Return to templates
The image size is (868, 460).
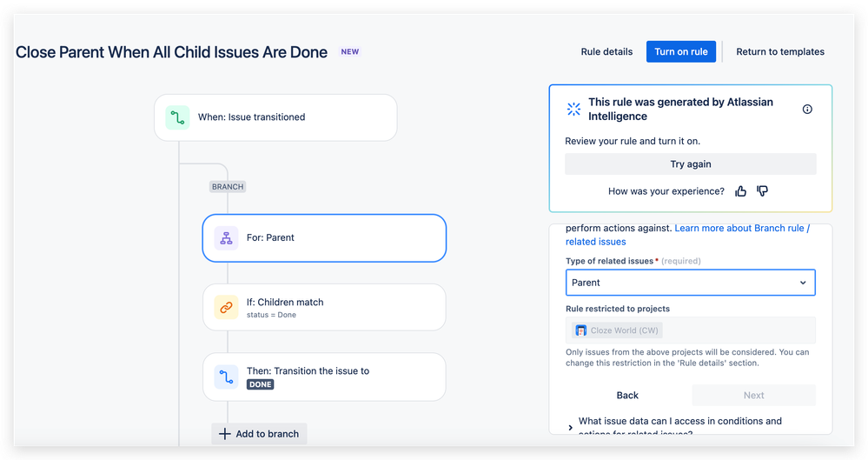780,51
